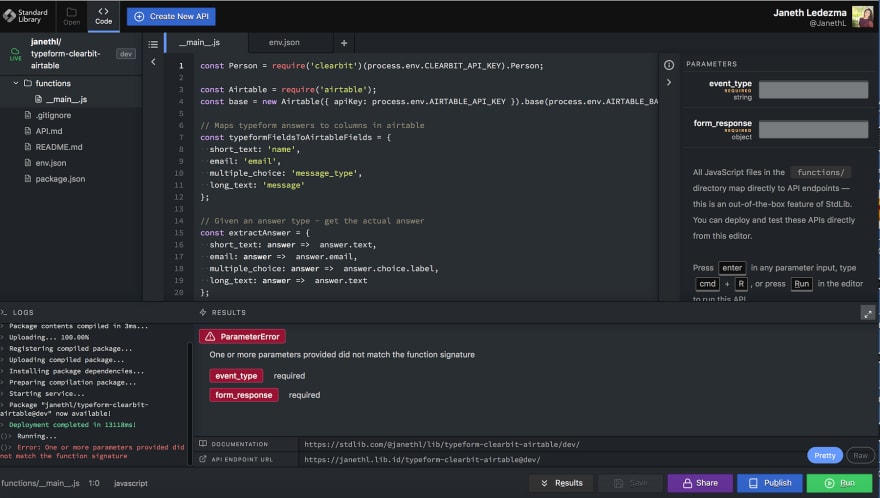Click the info circle icon

coord(669,65)
